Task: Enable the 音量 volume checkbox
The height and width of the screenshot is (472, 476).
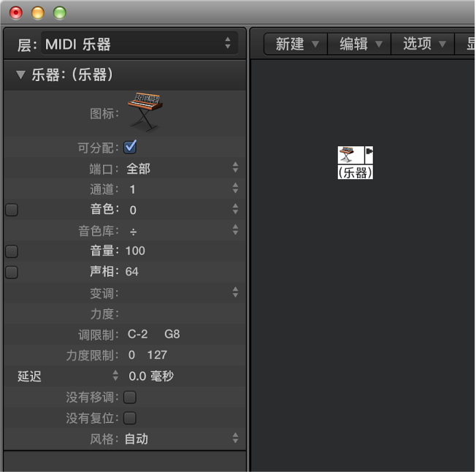Action: pos(12,251)
